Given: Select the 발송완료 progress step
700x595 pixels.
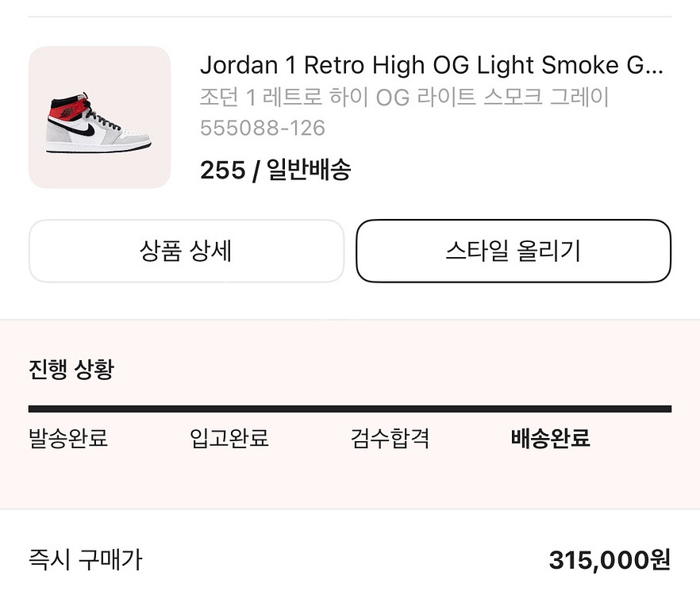Looking at the screenshot, I should 68,438.
